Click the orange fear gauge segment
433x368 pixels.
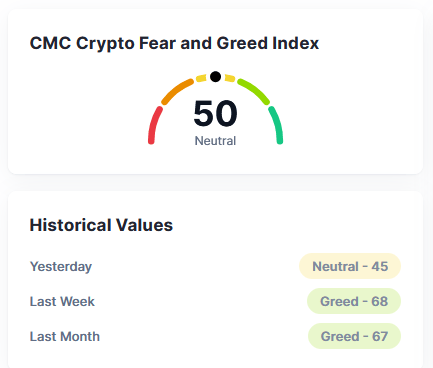(x=177, y=91)
